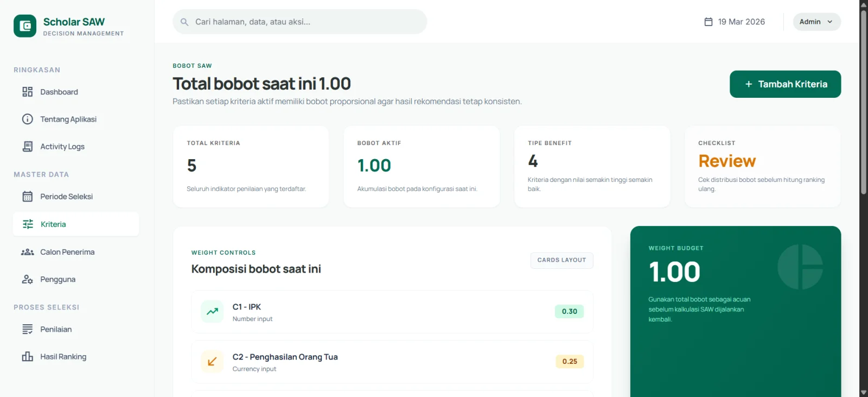
Task: Click the search field for pages
Action: click(299, 22)
